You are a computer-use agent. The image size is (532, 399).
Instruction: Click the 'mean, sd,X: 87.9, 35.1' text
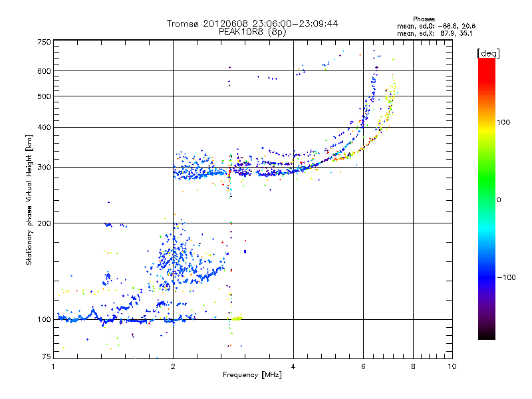(x=435, y=33)
